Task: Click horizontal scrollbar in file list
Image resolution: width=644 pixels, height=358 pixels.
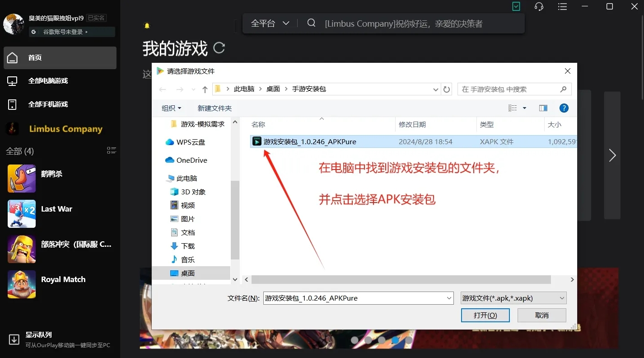Action: (401, 280)
